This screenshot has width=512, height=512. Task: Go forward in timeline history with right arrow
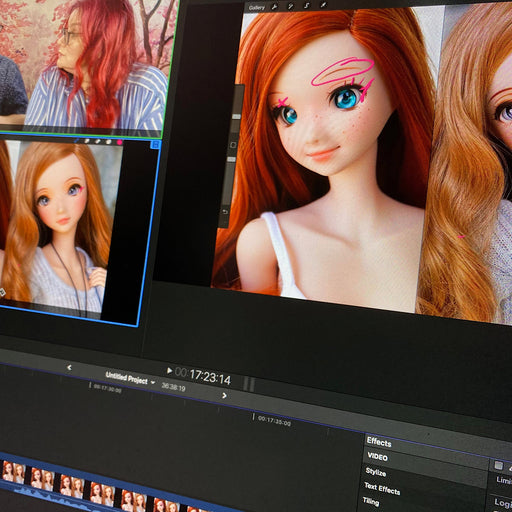(224, 395)
